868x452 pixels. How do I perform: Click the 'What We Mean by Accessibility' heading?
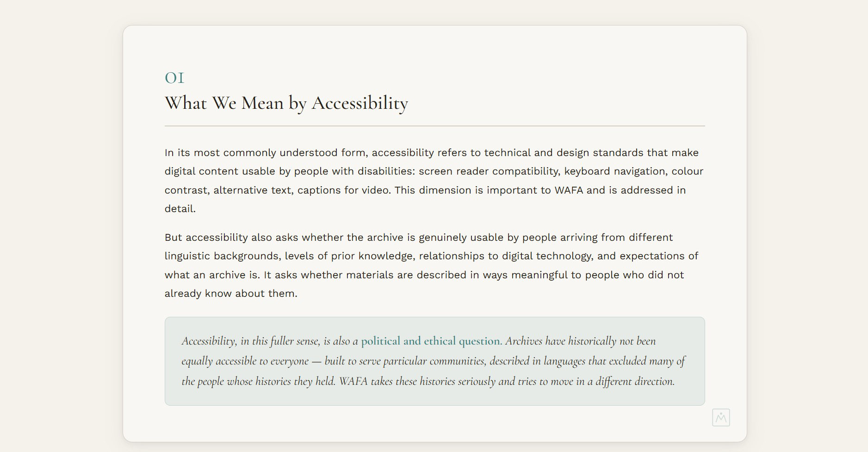pos(286,103)
